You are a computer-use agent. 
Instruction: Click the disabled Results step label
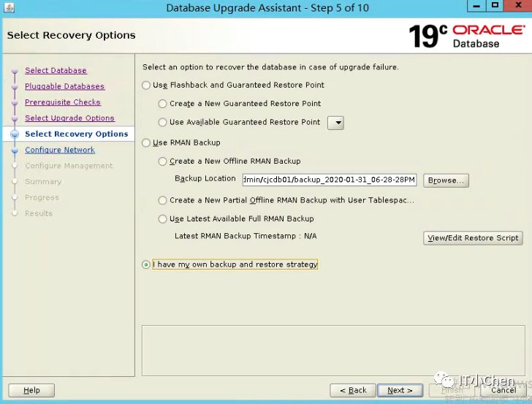click(x=39, y=213)
